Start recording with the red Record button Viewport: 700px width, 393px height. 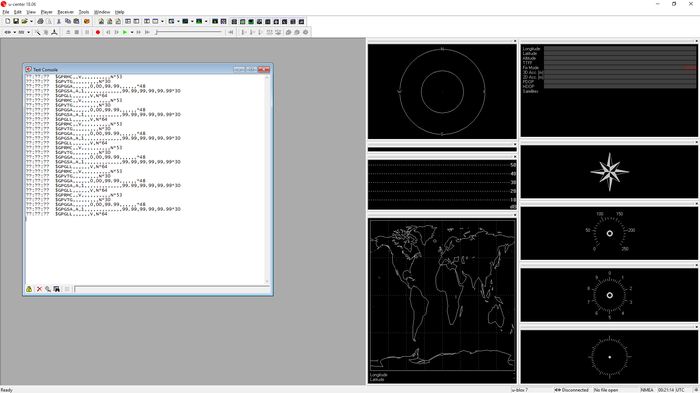[98, 32]
